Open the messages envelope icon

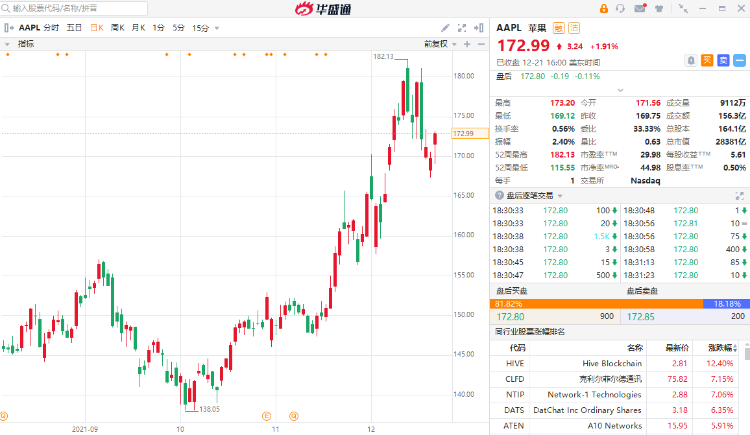click(x=640, y=8)
